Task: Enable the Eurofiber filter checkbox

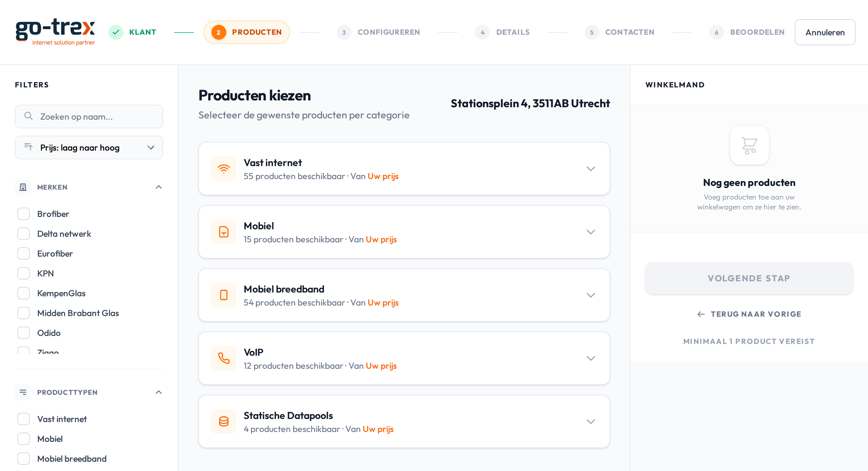Action: pyautogui.click(x=24, y=254)
